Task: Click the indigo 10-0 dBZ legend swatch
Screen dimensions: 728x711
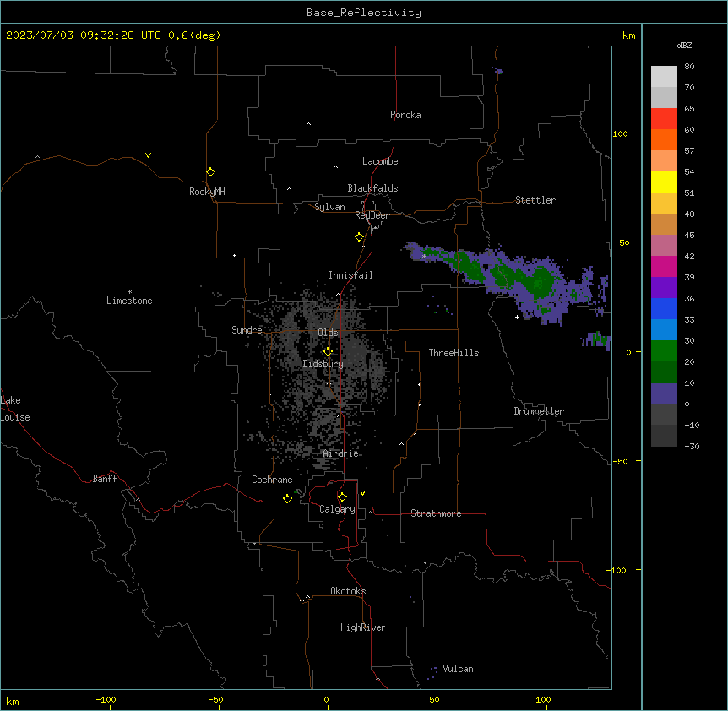Action: (x=664, y=393)
